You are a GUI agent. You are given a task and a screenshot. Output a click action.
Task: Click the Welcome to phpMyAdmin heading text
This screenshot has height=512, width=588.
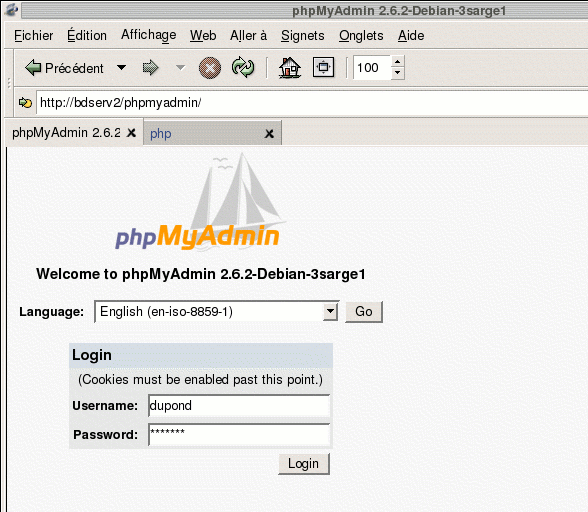point(201,274)
